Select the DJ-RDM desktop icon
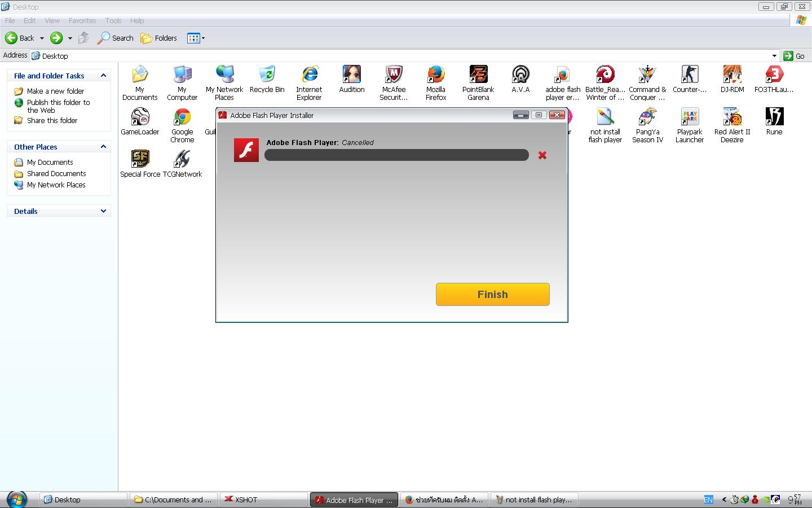The image size is (812, 508). [x=732, y=80]
